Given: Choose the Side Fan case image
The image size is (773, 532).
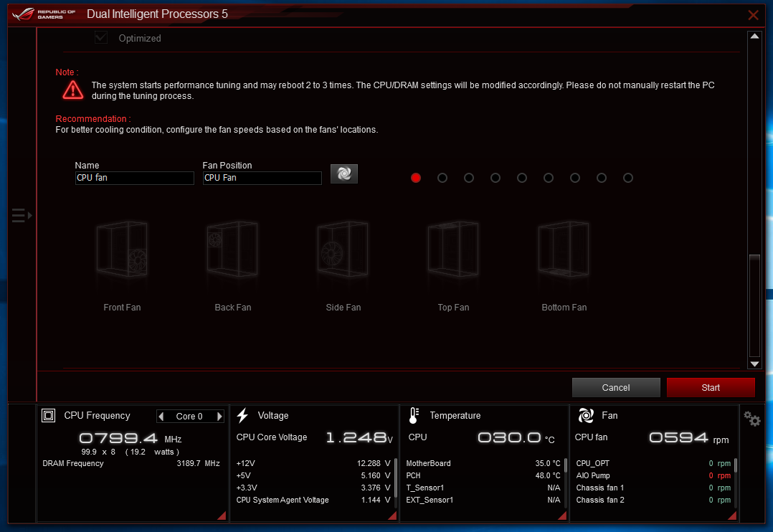Looking at the screenshot, I should 343,249.
